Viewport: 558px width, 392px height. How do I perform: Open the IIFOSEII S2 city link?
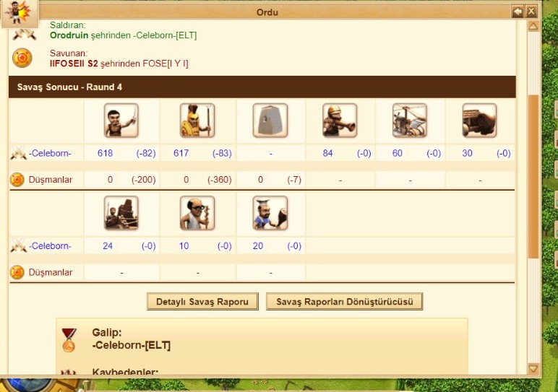point(74,64)
